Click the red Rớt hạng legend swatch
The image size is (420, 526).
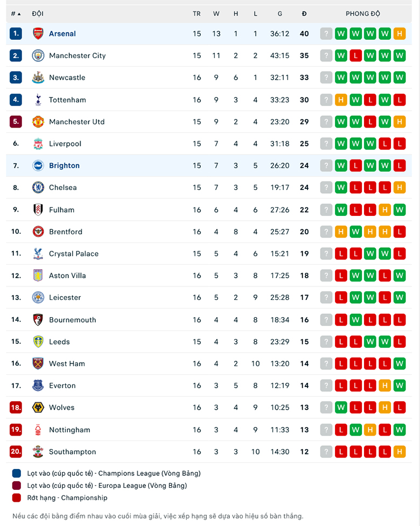click(17, 498)
